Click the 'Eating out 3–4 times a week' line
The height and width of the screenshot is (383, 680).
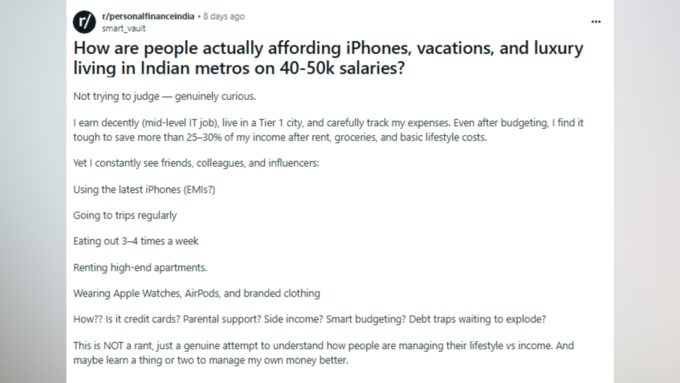[136, 241]
